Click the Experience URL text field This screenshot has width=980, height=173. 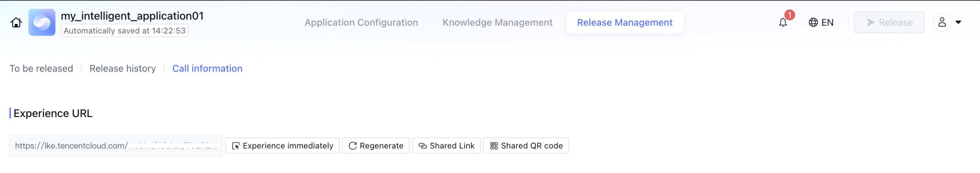pos(116,146)
